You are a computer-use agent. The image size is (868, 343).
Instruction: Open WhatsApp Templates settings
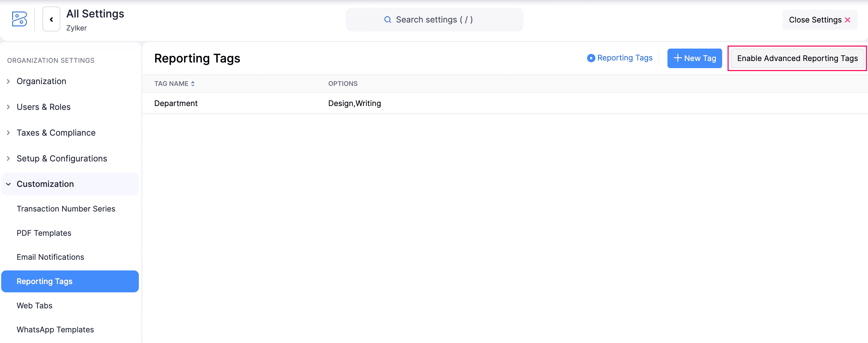coord(55,329)
